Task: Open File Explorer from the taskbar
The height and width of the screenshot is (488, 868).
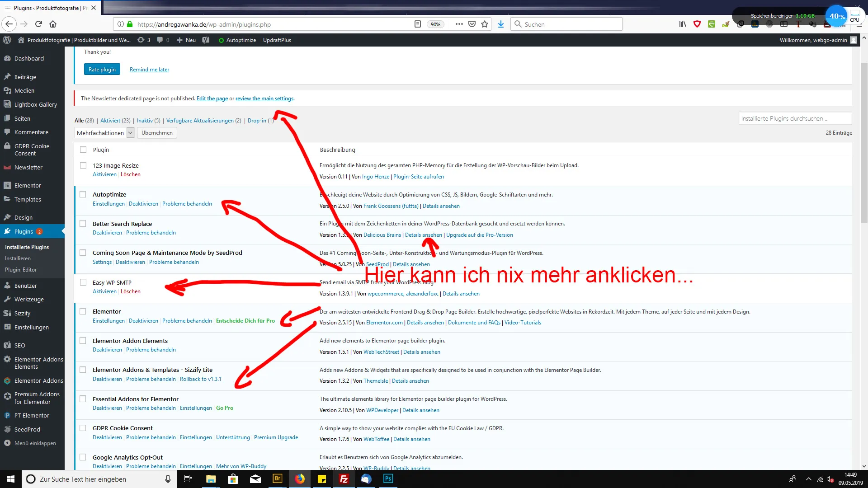Action: tap(211, 479)
